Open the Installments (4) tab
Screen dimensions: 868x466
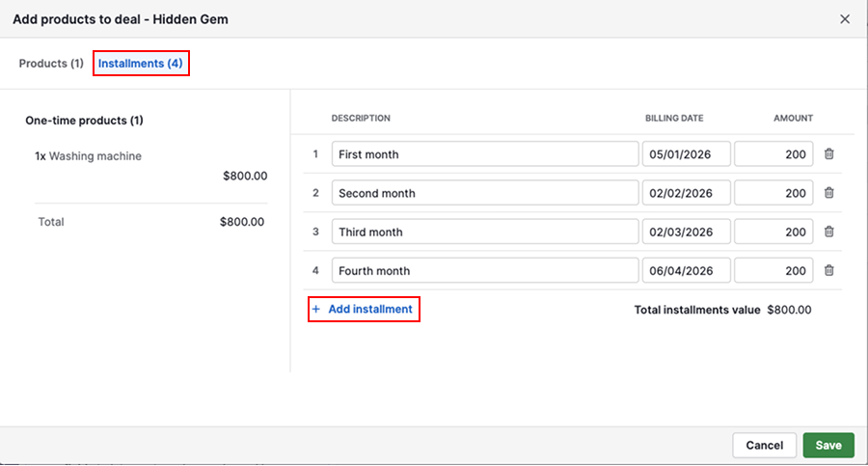141,64
